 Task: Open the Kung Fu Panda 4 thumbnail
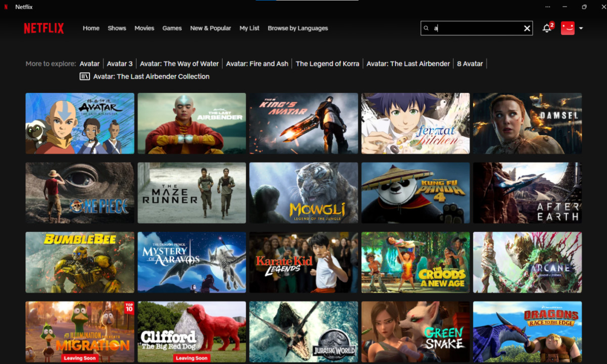[415, 193]
